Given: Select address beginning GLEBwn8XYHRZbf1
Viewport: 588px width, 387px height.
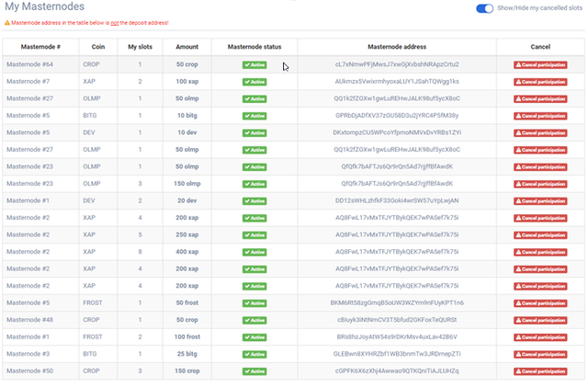Looking at the screenshot, I should tap(397, 354).
